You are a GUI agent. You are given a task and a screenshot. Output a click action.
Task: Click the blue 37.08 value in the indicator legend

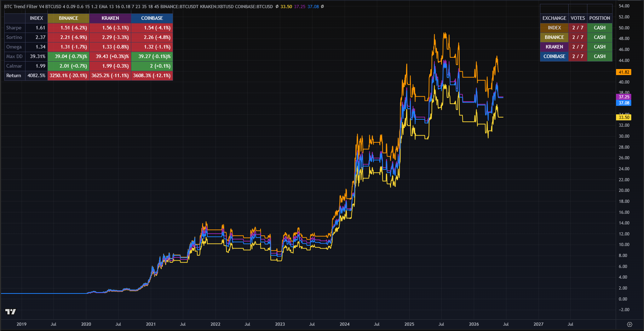tap(313, 6)
